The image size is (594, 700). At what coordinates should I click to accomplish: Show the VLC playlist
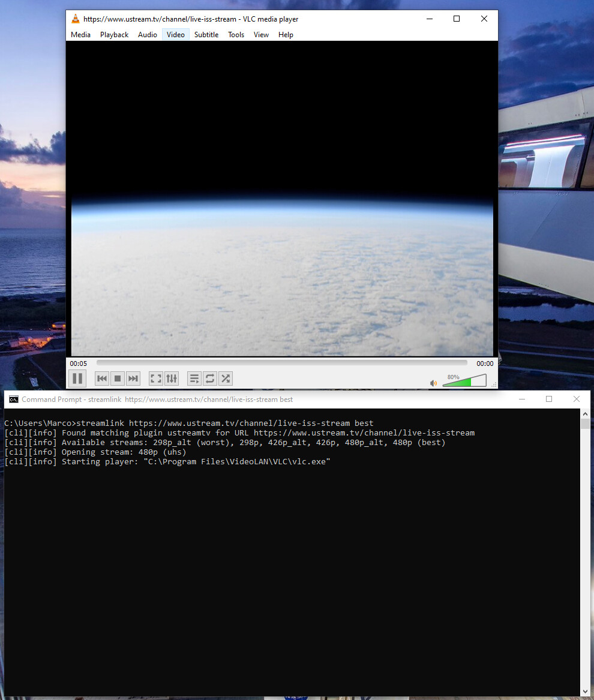pos(194,378)
